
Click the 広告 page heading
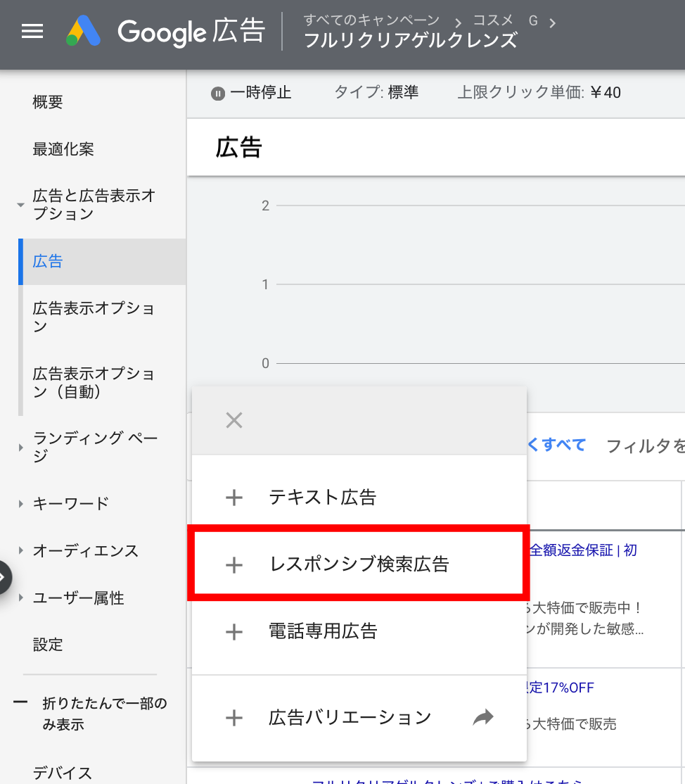click(x=239, y=148)
